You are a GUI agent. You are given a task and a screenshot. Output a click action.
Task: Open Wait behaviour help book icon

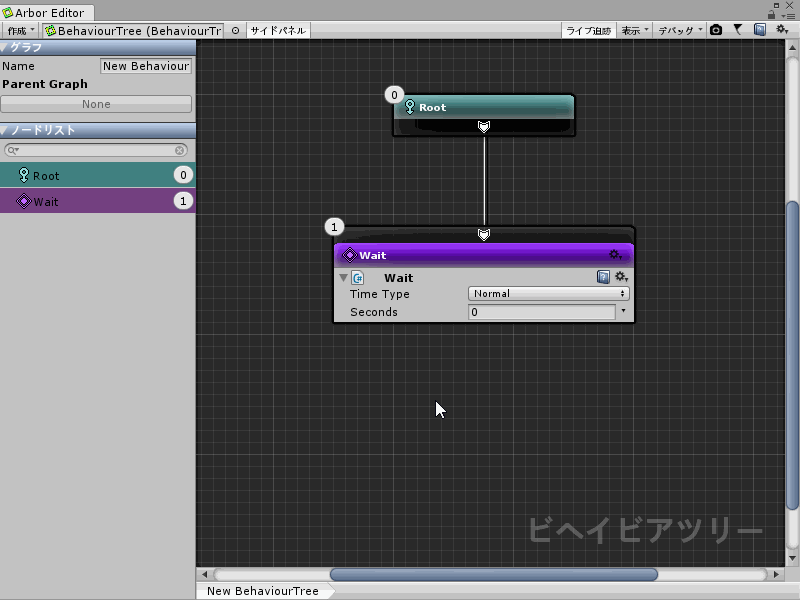click(604, 277)
